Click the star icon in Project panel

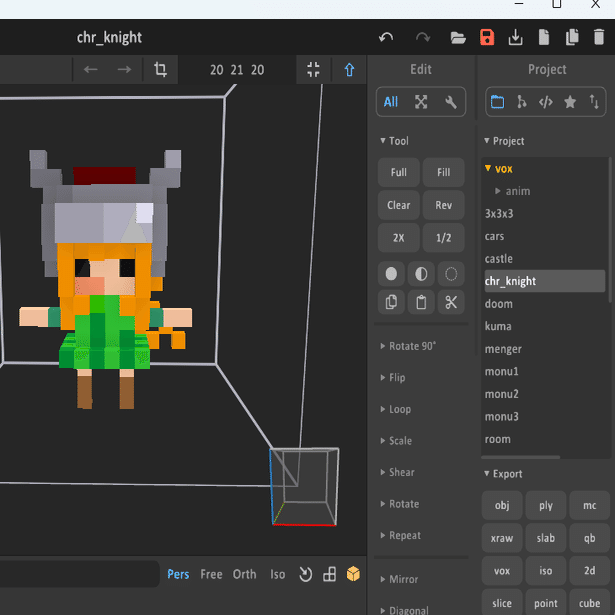pos(570,102)
